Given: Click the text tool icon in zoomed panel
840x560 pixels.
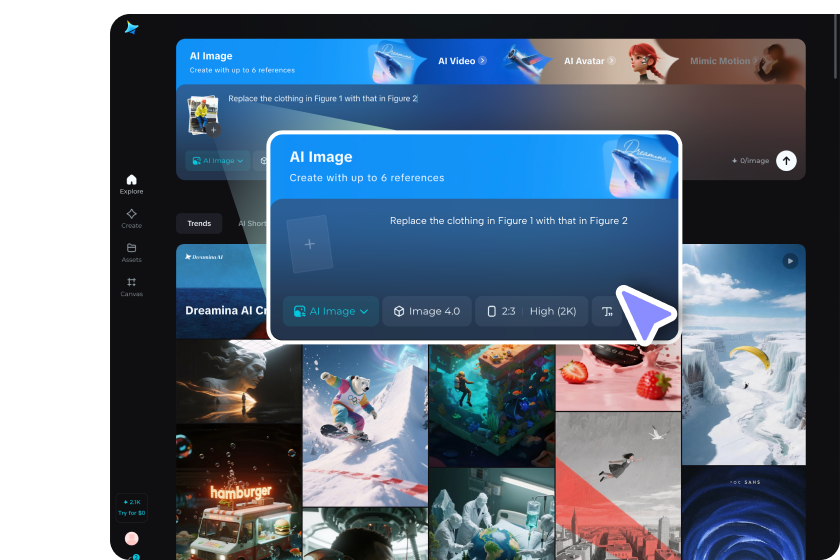Looking at the screenshot, I should 607,311.
